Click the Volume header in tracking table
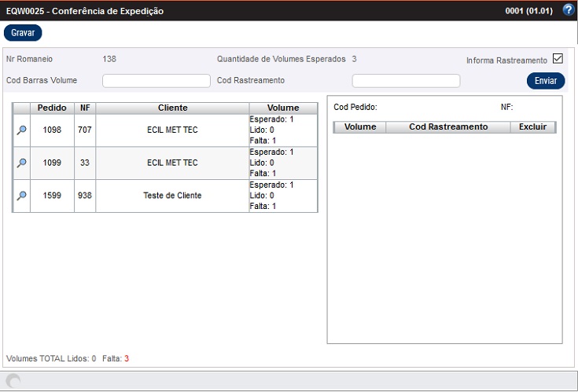 360,126
